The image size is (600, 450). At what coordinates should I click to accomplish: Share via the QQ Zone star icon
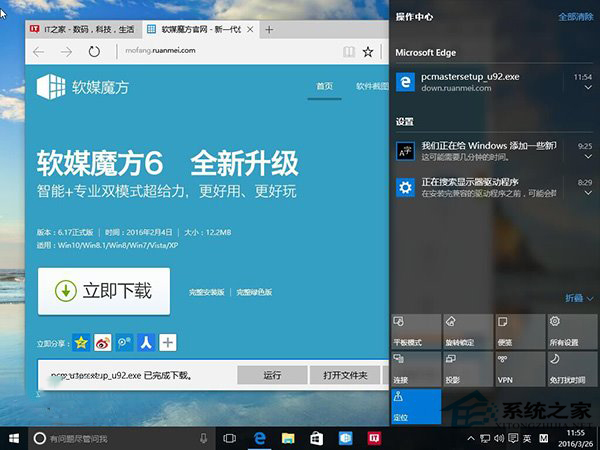[x=81, y=343]
